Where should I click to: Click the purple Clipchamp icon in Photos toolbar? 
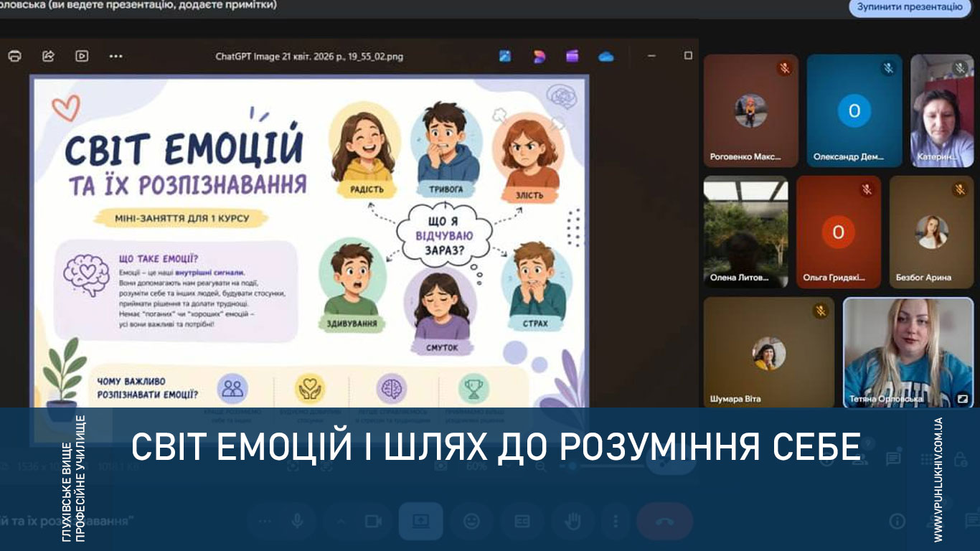(x=573, y=56)
